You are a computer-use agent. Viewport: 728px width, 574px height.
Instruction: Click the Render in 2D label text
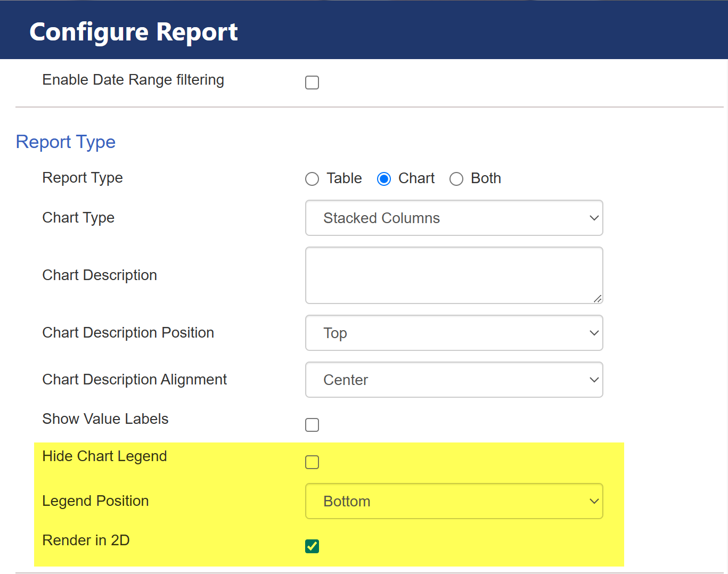tap(86, 540)
